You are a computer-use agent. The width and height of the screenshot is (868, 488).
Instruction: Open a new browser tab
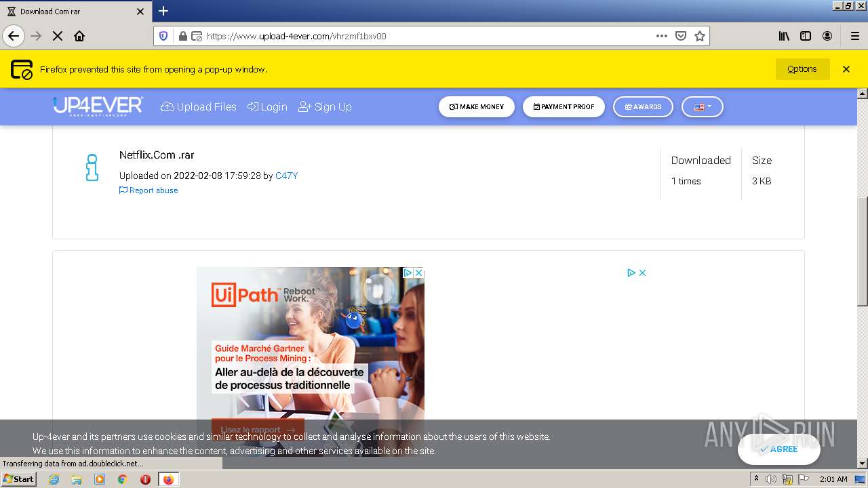click(x=163, y=11)
